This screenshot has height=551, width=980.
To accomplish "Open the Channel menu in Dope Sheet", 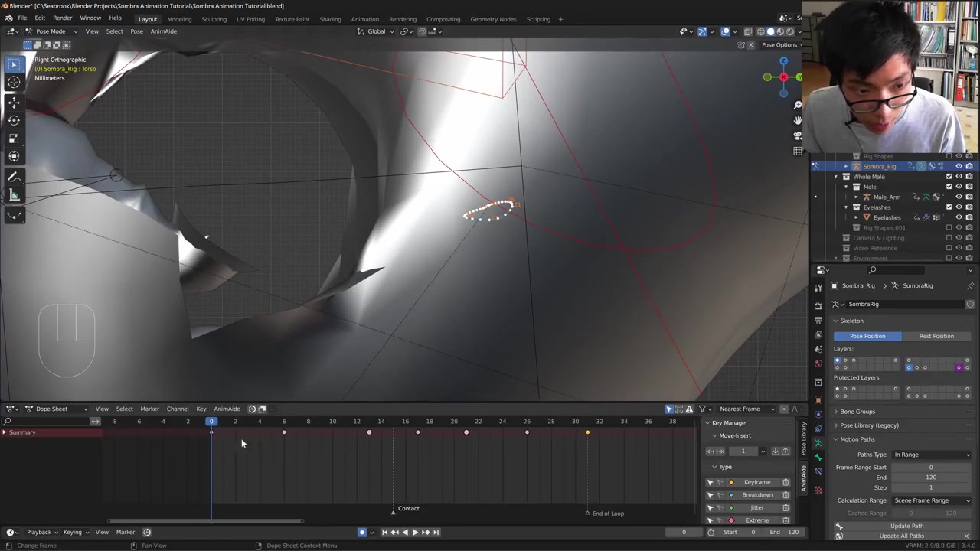I will click(177, 409).
